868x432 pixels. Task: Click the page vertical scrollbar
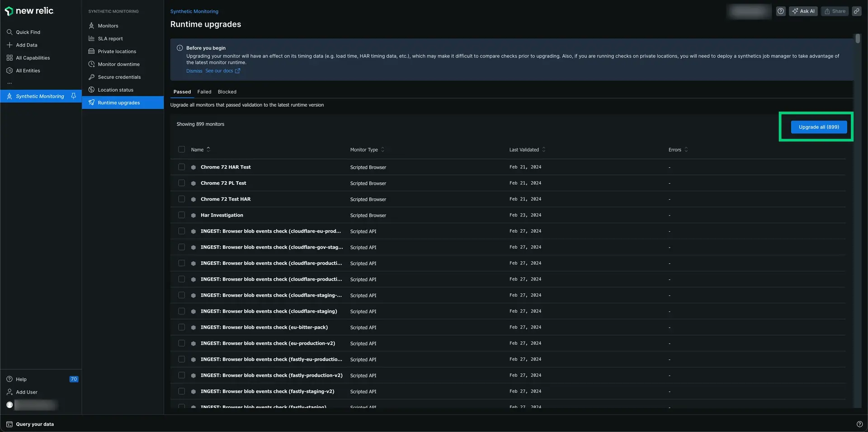tap(857, 39)
